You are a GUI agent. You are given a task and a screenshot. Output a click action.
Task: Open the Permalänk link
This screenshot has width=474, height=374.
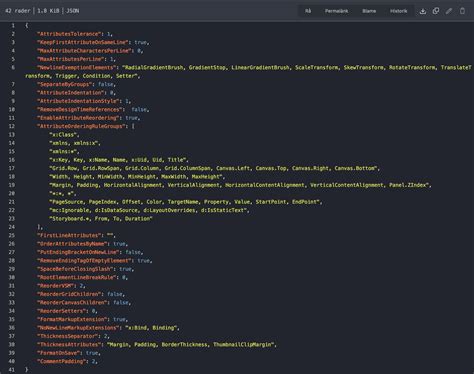point(336,11)
